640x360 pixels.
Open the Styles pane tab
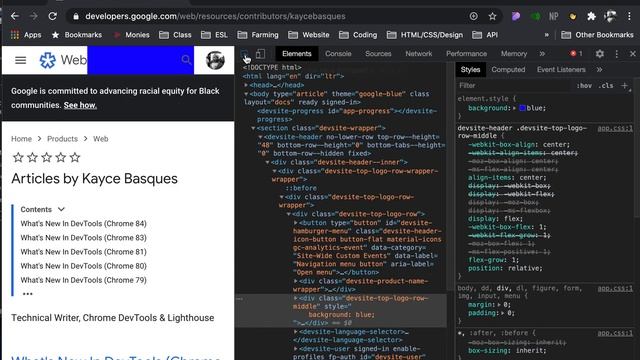(470, 70)
